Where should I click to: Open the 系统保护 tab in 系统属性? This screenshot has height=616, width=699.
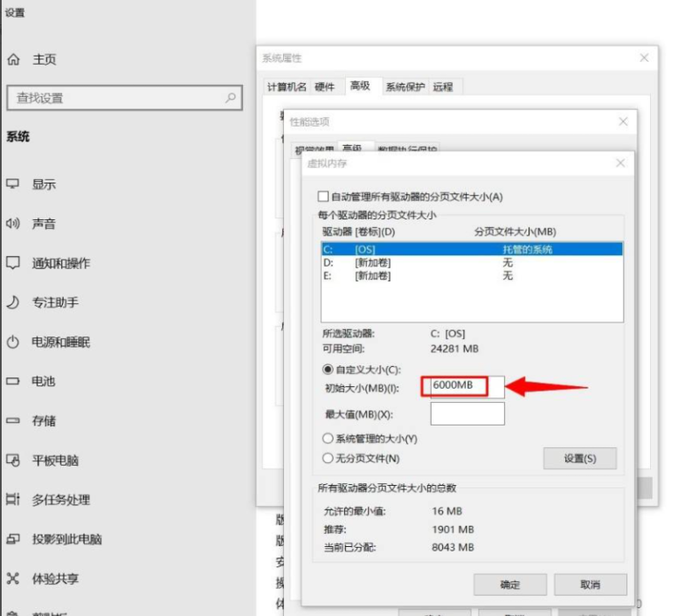(405, 87)
